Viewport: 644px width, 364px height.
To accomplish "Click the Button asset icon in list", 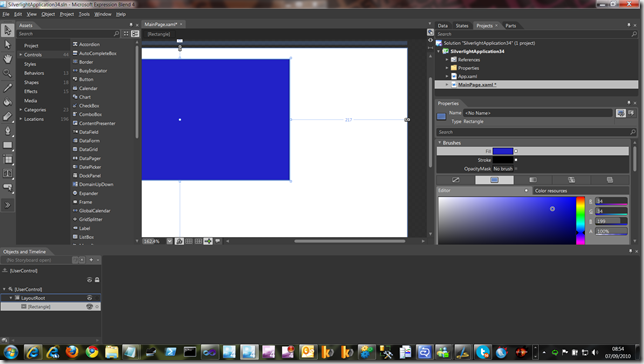I will point(75,79).
